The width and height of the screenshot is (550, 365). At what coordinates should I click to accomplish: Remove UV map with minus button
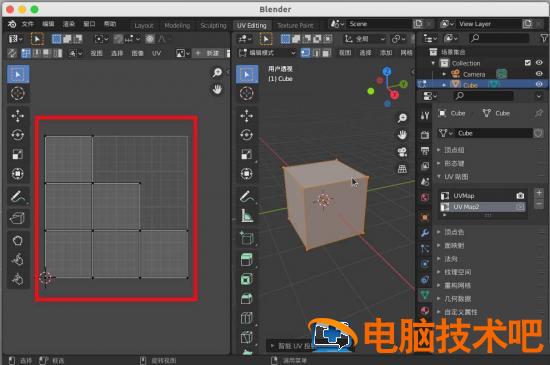click(x=539, y=204)
